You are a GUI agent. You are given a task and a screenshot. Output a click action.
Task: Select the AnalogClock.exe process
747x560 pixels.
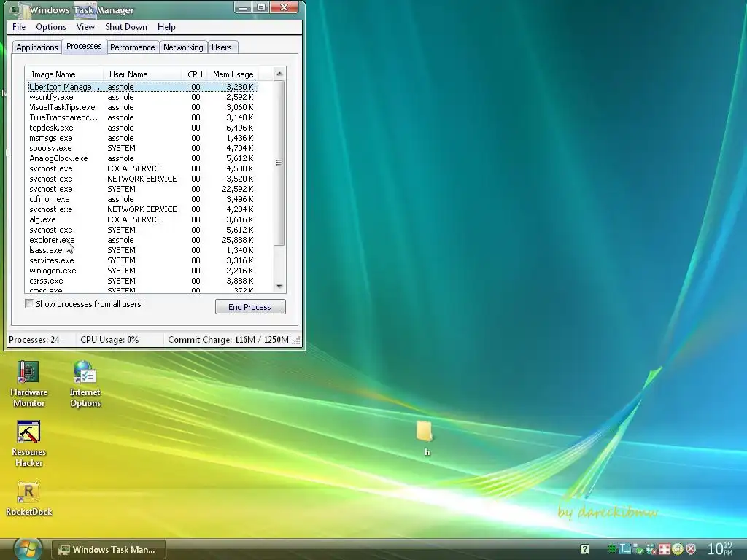tap(143, 158)
